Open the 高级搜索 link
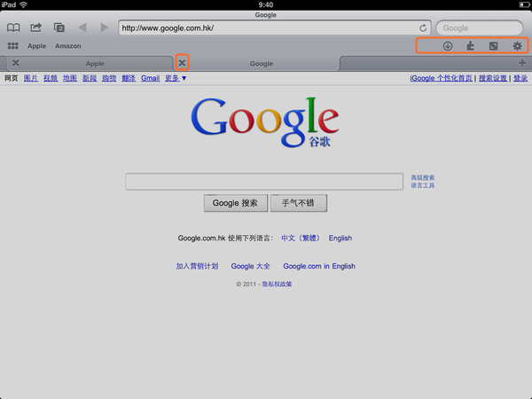 click(x=422, y=177)
